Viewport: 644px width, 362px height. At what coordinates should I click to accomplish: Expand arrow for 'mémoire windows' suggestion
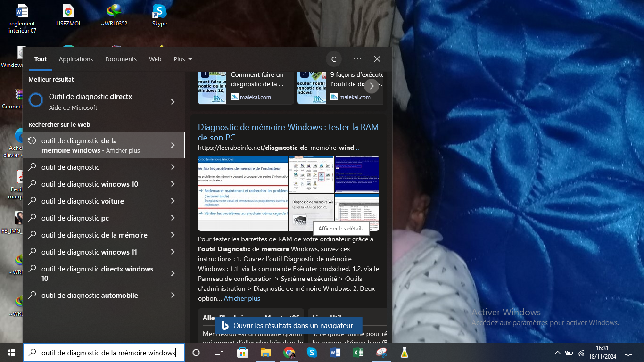[x=173, y=145]
